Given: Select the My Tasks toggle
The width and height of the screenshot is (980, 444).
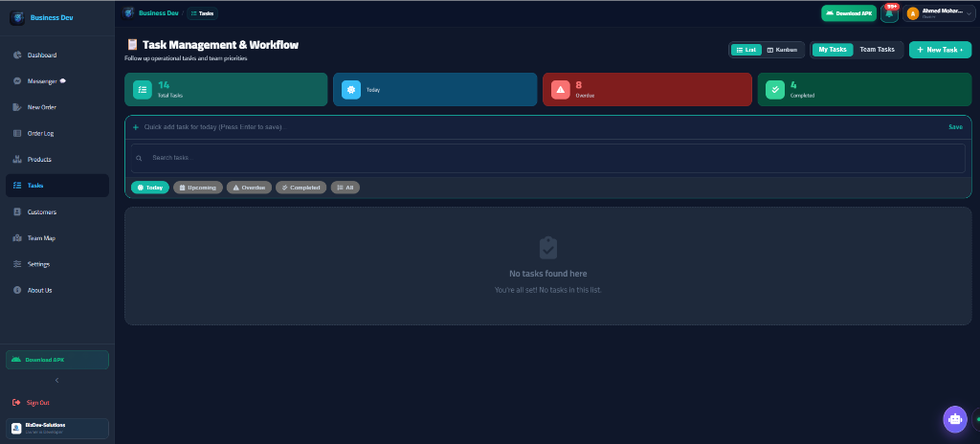Looking at the screenshot, I should pyautogui.click(x=833, y=50).
